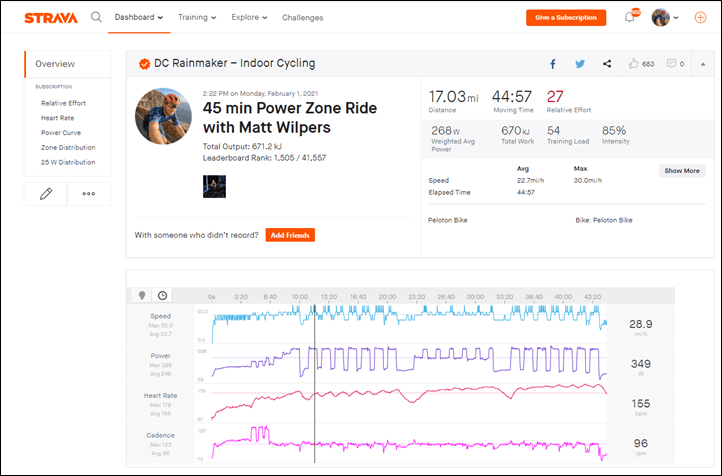Collapse the activity header with up arrow
The width and height of the screenshot is (722, 476).
pos(703,64)
